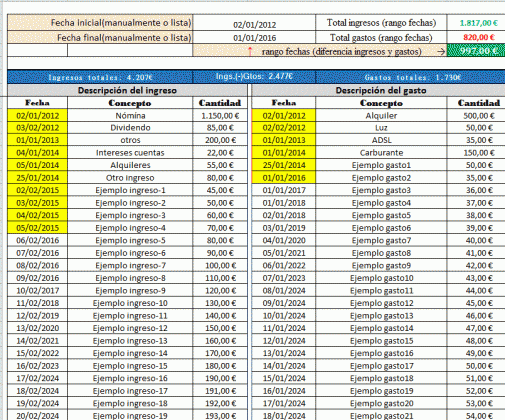The height and width of the screenshot is (420, 505).
Task: Select the Descripción del ingreso header
Action: [127, 90]
